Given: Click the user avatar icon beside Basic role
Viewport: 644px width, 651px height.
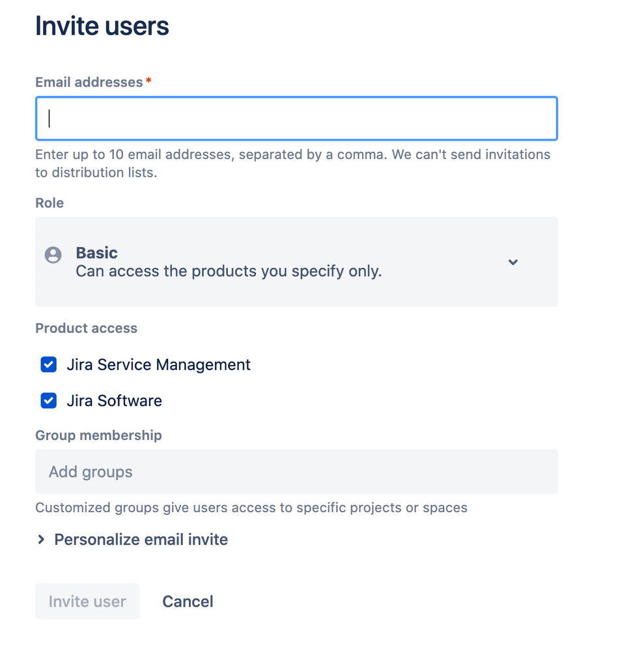Looking at the screenshot, I should click(53, 255).
